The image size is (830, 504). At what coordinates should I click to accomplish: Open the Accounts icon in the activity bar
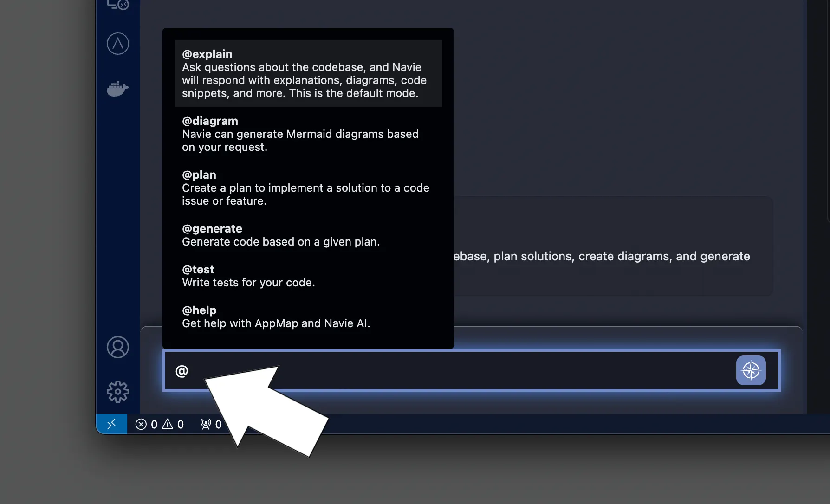click(x=118, y=347)
